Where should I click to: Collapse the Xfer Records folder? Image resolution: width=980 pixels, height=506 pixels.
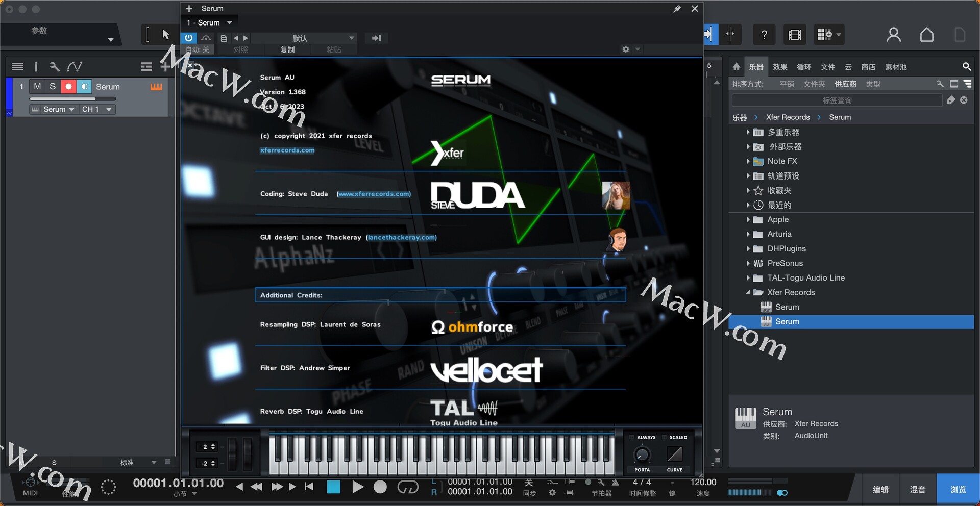click(748, 292)
